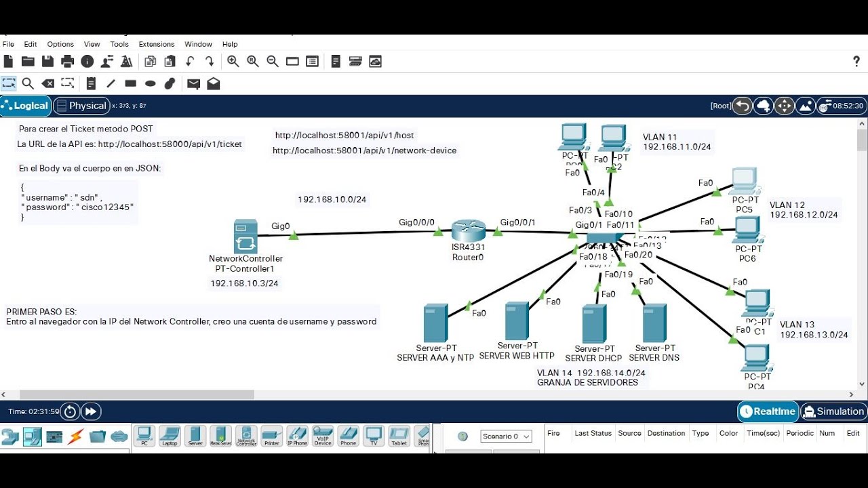Screen dimensions: 868x488
Task: Click the horizontal workspace scrollbar
Action: click(136, 394)
